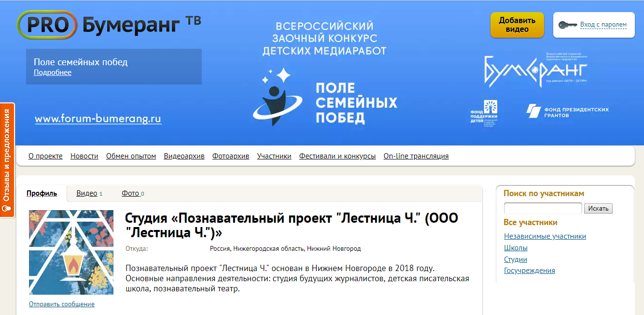Open the Фестивали и конкурсы menu item

(x=337, y=156)
